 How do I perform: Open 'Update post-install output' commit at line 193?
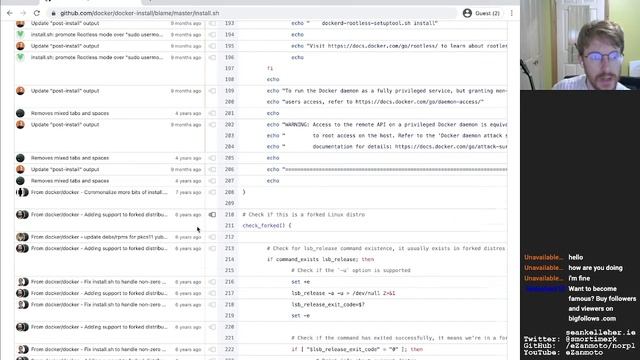point(65,23)
